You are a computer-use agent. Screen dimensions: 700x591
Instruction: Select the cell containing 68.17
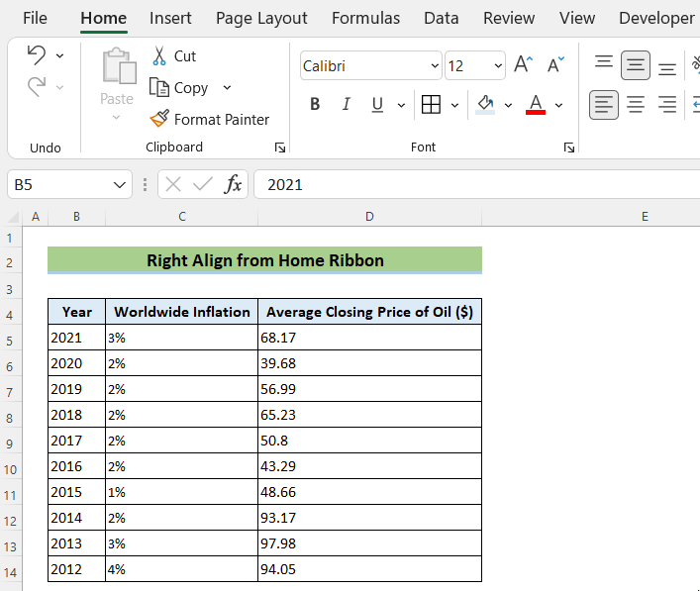368,338
